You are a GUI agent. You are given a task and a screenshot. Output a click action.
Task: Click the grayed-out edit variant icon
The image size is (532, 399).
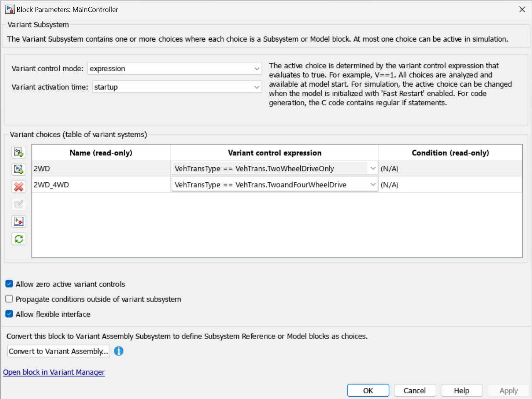click(x=19, y=204)
